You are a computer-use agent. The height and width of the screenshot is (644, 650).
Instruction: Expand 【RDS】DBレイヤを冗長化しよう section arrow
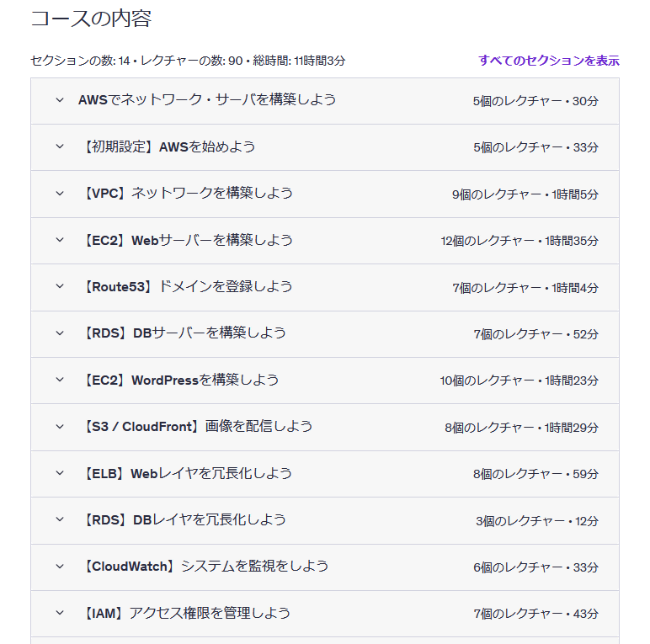(x=60, y=519)
